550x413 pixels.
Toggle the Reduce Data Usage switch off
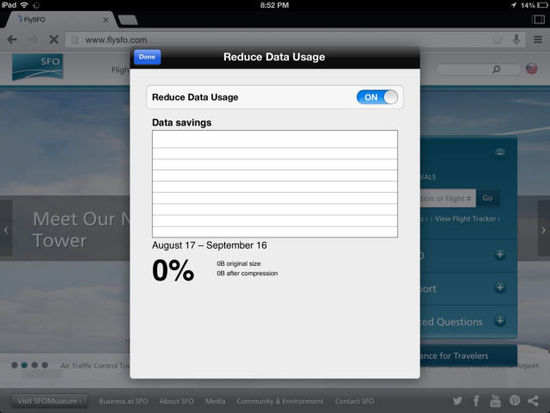coord(377,97)
